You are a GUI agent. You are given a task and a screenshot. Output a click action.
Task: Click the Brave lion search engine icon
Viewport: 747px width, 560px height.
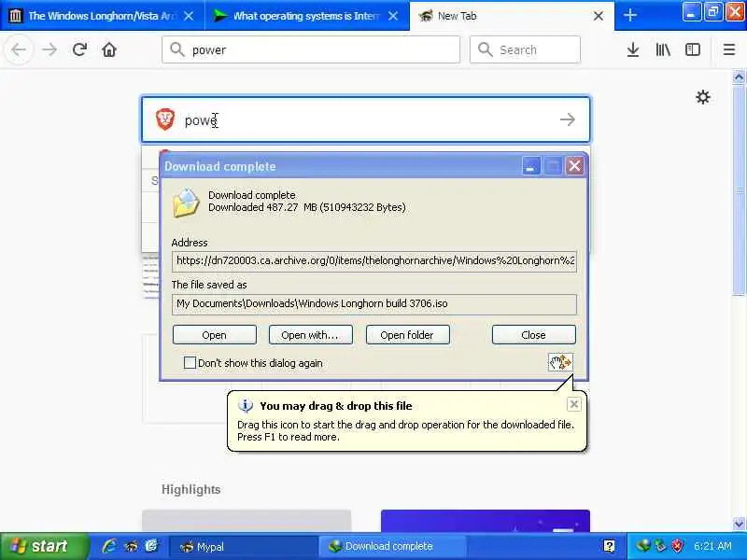(x=165, y=119)
